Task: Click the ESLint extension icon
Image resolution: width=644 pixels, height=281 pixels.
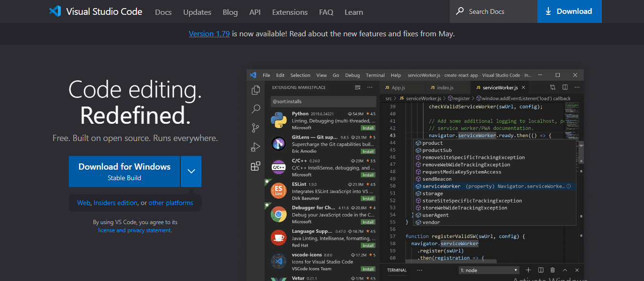Action: 278,191
